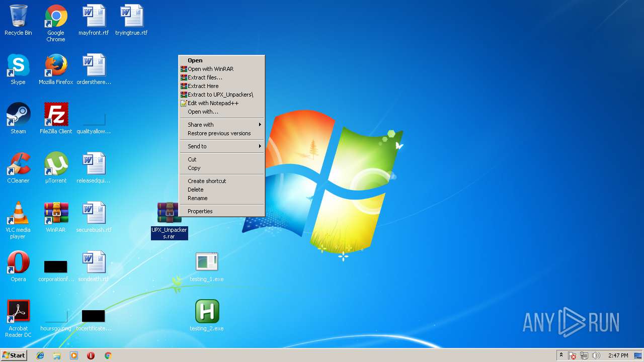
Task: Launch Internet Explorer from the taskbar
Action: 40,355
